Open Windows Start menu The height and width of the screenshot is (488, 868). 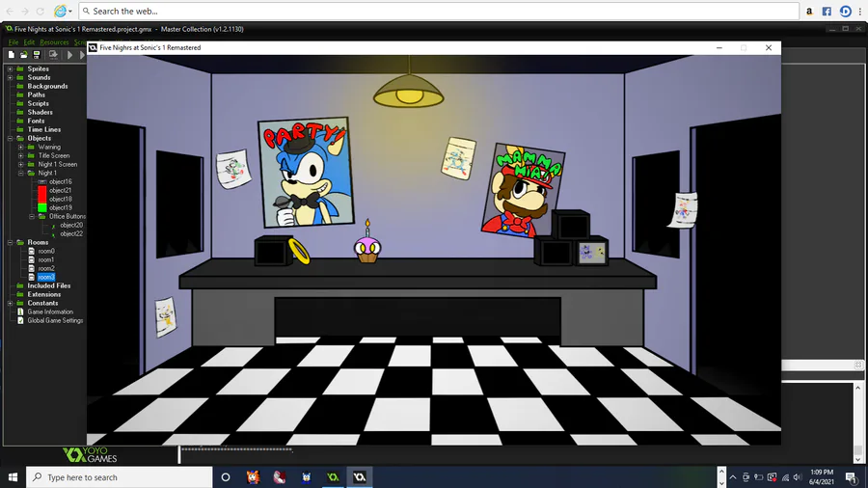13,477
